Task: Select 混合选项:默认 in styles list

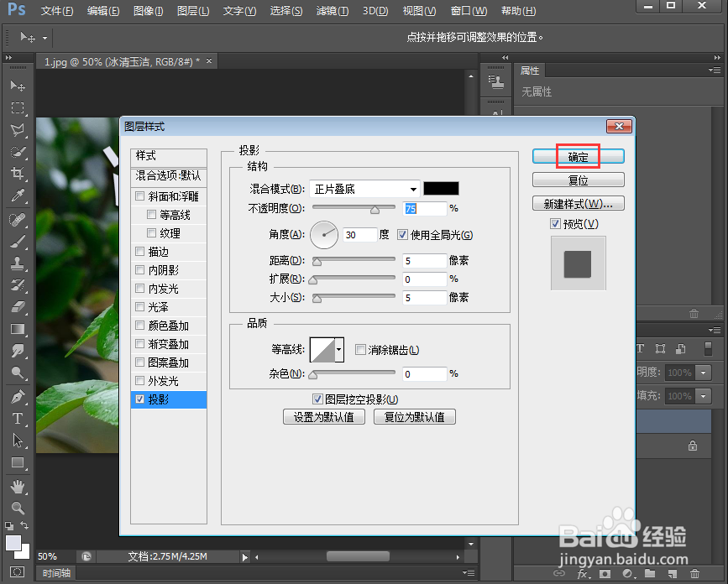Action: [169, 176]
